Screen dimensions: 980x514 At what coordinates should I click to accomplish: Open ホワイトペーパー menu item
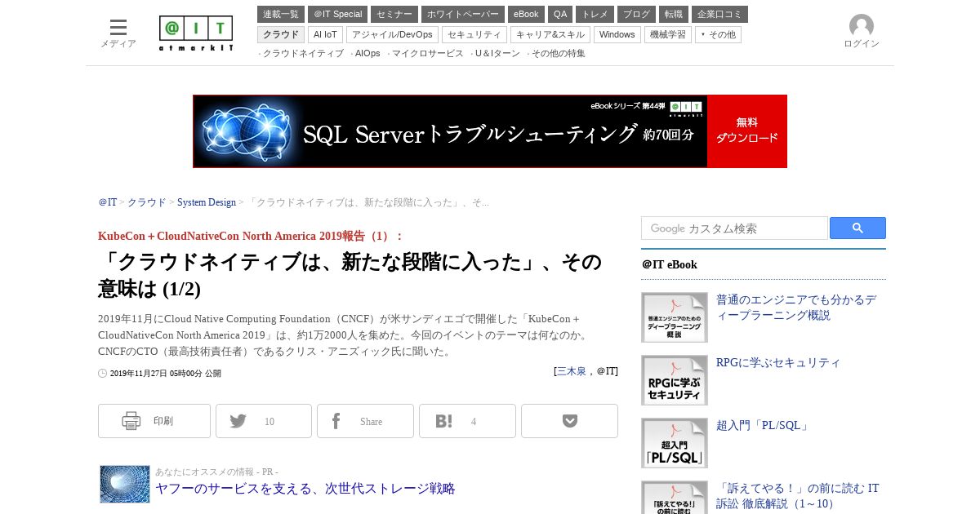click(463, 14)
